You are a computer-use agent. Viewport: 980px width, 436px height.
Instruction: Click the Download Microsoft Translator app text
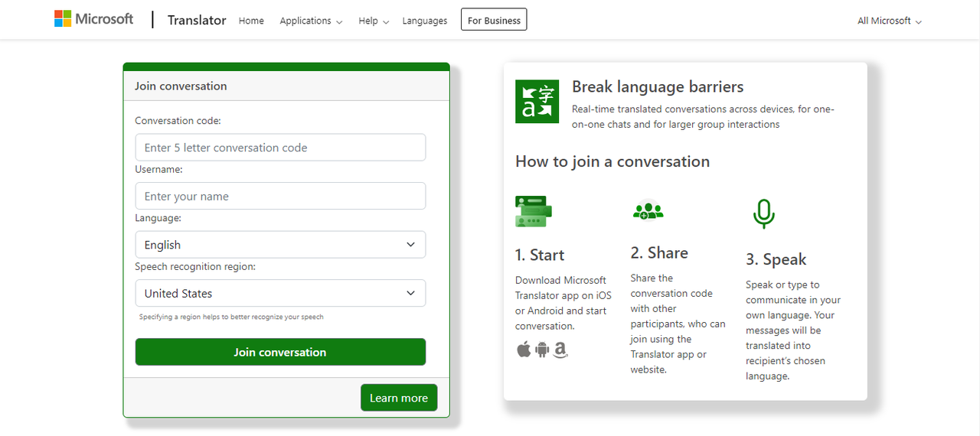[x=563, y=303]
